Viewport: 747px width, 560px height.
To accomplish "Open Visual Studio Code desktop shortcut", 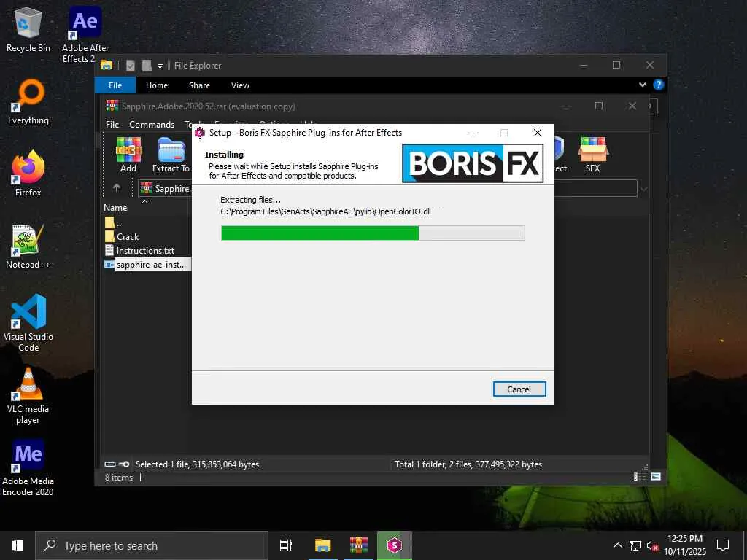I will tap(28, 323).
